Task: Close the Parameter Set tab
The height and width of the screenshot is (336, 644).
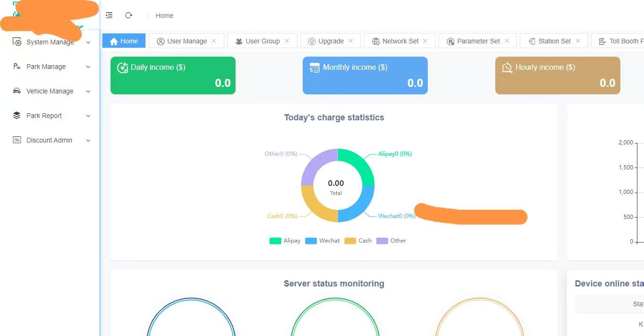Action: click(x=507, y=41)
